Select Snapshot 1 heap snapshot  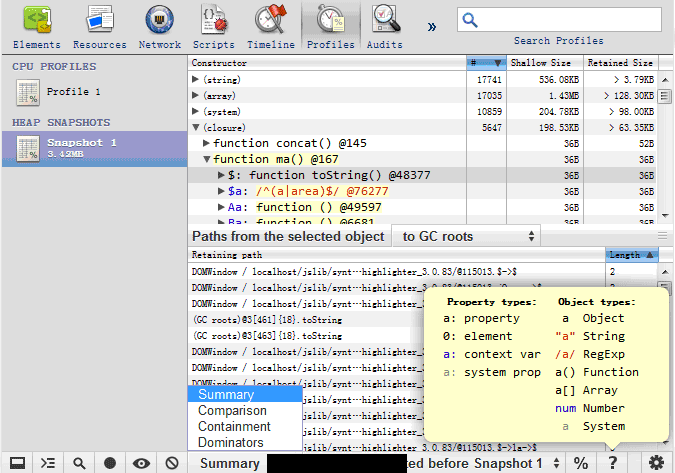coord(94,149)
